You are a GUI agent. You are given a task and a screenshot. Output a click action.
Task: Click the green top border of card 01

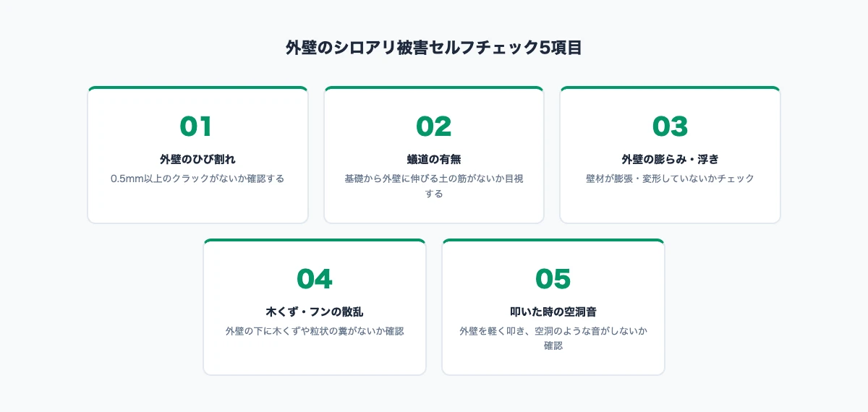click(x=197, y=88)
